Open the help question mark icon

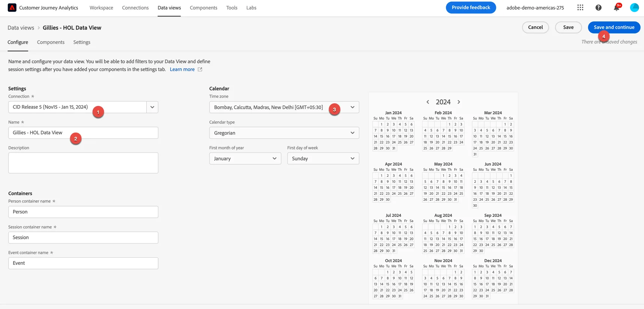(x=598, y=7)
